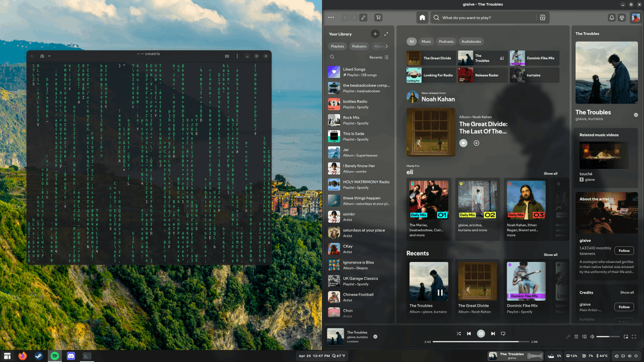This screenshot has width=644, height=362.
Task: Launch Firefox from the taskbar
Action: coord(23,356)
